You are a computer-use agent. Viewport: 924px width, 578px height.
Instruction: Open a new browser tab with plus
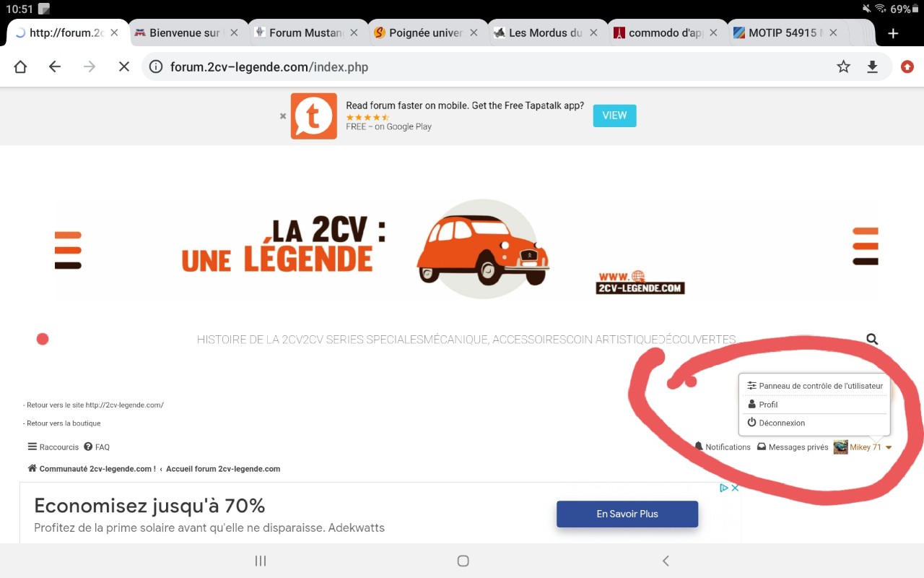893,33
